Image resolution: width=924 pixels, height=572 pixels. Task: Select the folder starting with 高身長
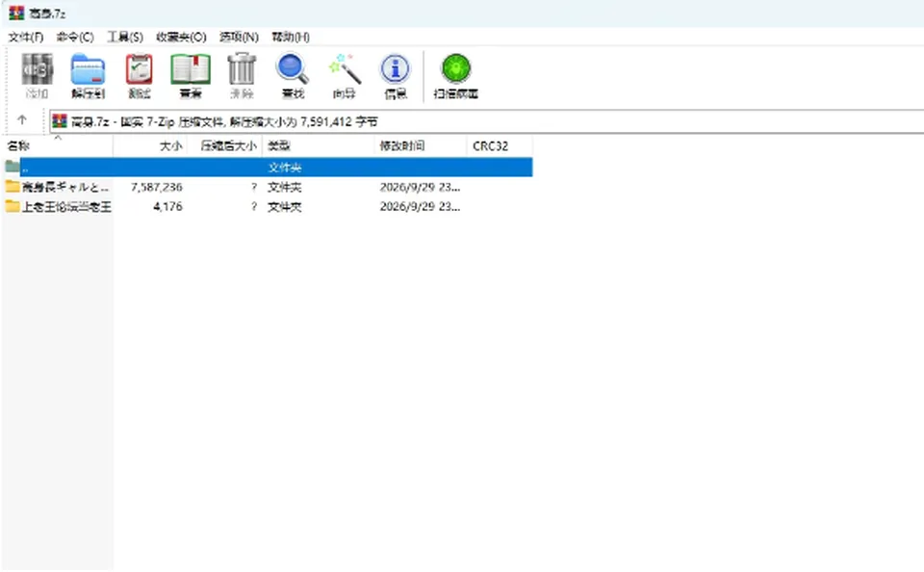pos(65,187)
